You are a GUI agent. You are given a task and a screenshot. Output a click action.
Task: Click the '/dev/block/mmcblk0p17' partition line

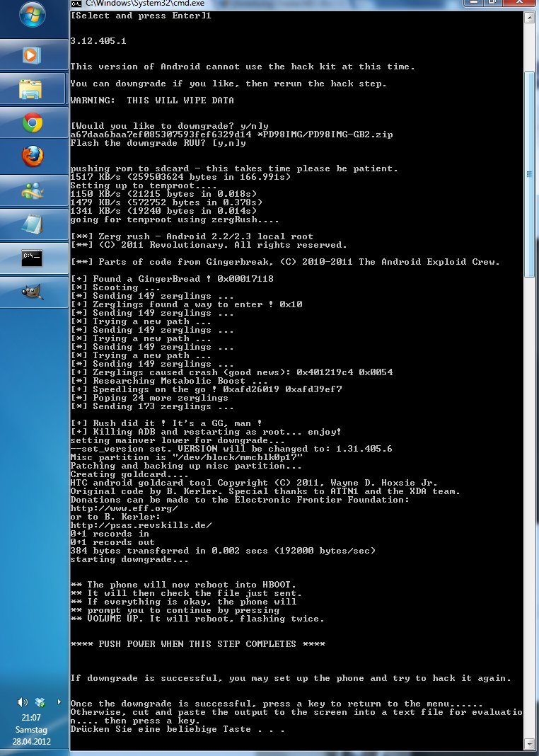click(187, 457)
